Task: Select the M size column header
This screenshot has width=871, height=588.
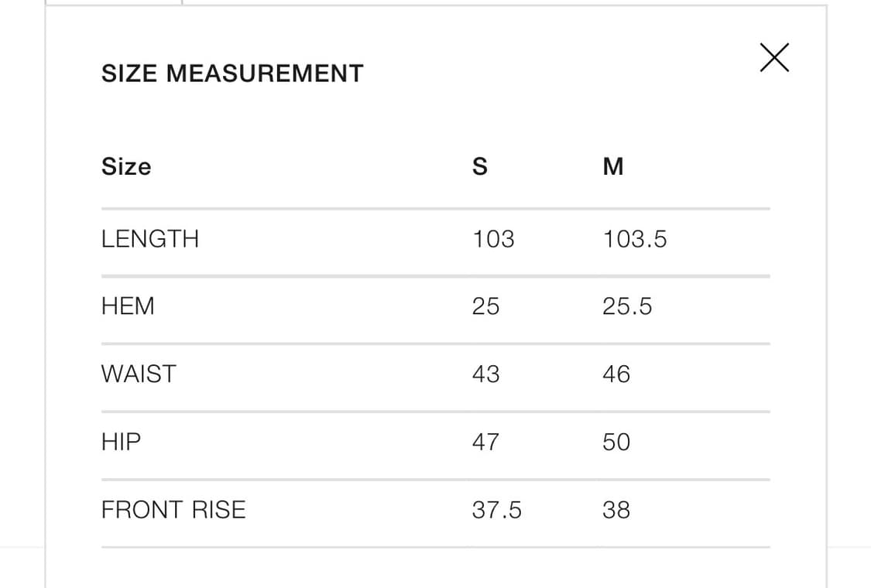Action: [x=613, y=167]
